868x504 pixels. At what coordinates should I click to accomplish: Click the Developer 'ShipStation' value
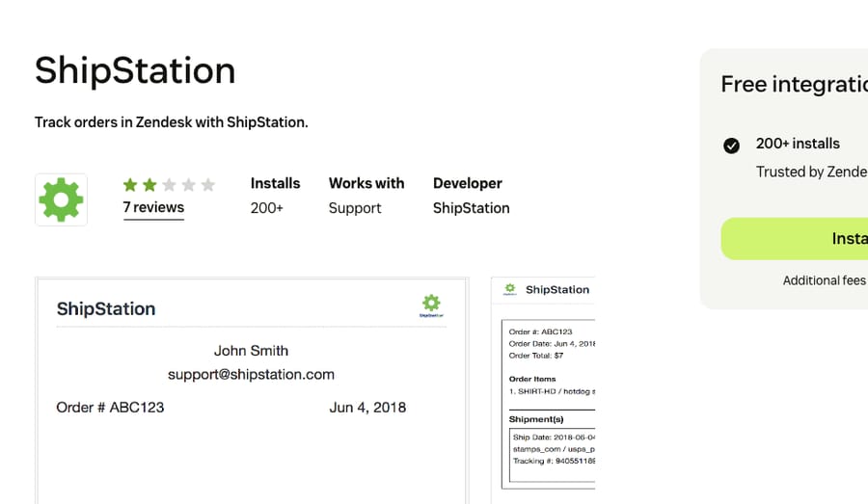click(x=471, y=208)
